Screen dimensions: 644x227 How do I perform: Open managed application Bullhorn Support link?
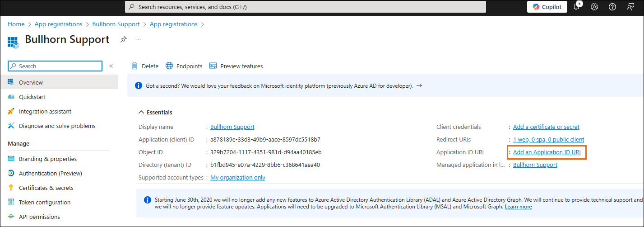click(x=535, y=165)
